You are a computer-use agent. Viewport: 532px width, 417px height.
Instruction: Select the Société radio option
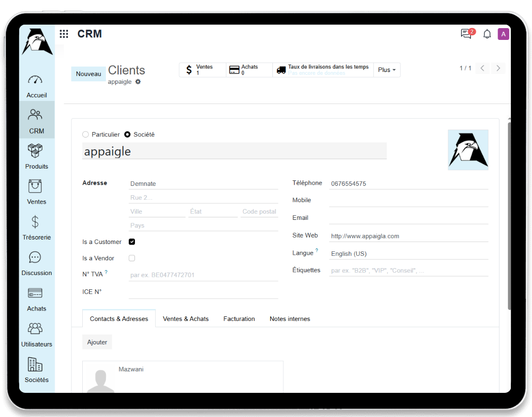point(127,135)
